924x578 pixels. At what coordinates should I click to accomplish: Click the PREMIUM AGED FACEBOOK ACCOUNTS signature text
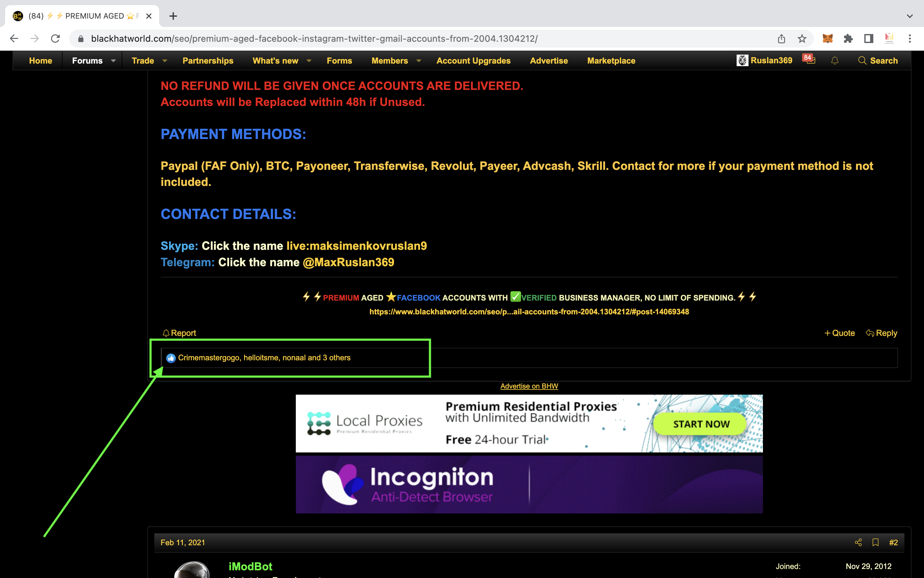(x=529, y=297)
